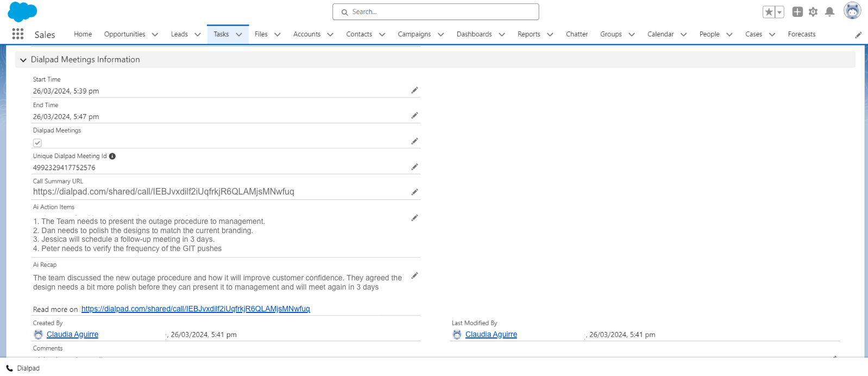Open the Files tab dropdown arrow
This screenshot has width=868, height=376.
point(278,34)
